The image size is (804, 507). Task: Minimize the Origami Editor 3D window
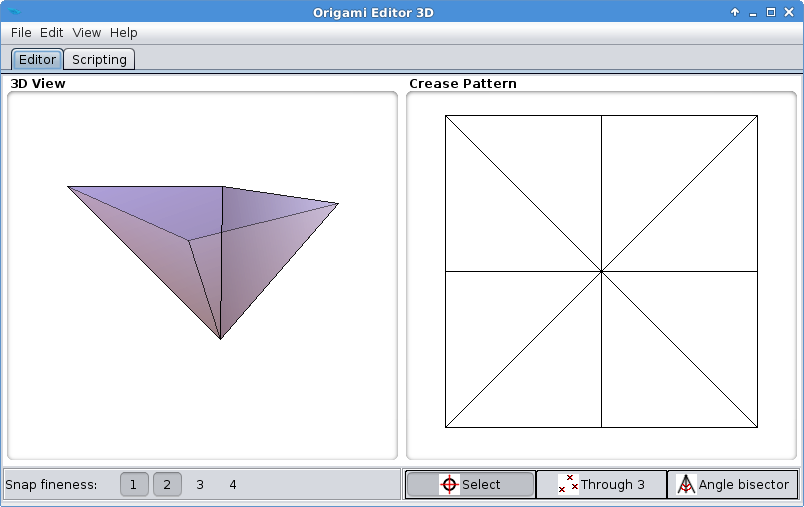(x=753, y=12)
